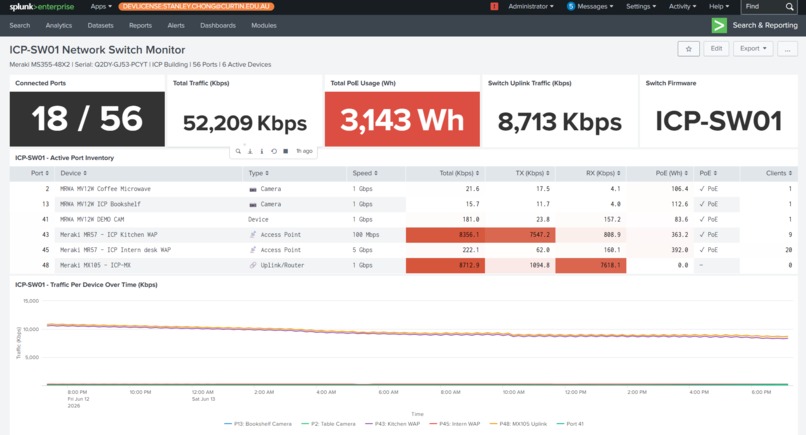Click the Search & Reporting app label
The width and height of the screenshot is (806, 435).
[x=765, y=25]
